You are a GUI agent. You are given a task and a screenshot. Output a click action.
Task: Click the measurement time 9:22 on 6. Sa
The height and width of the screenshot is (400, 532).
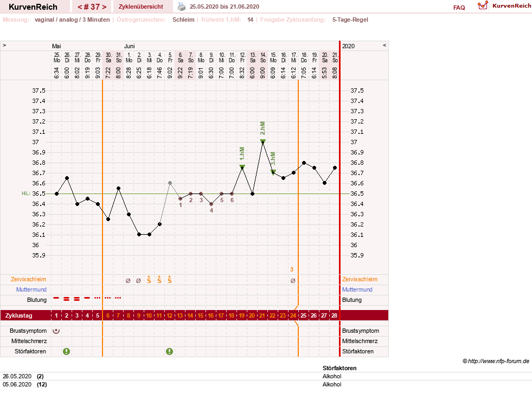tap(180, 73)
